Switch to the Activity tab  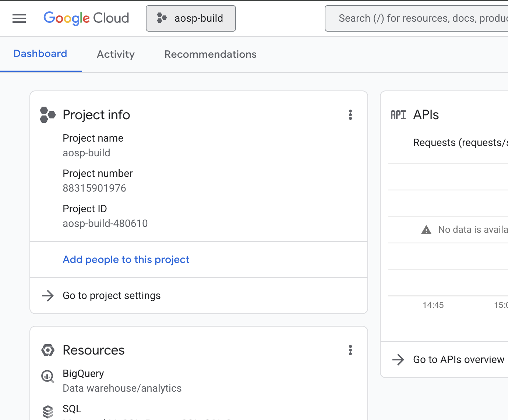click(x=116, y=54)
